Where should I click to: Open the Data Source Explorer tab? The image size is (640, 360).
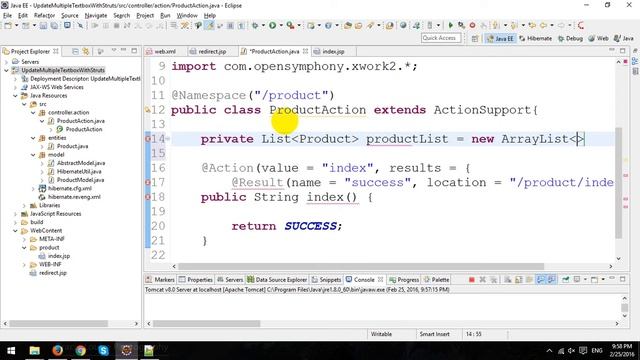point(277,280)
